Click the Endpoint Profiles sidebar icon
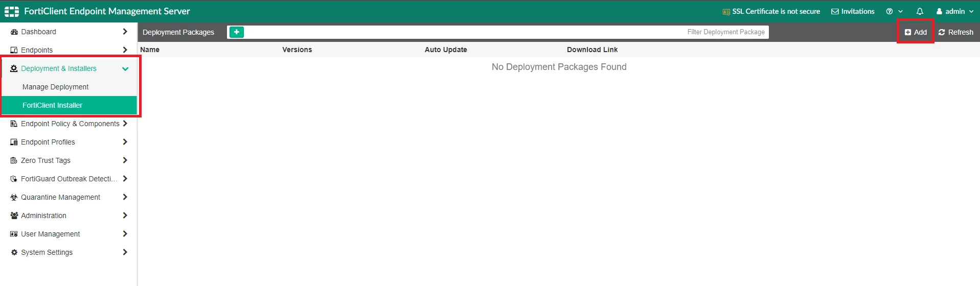980x286 pixels. coord(14,142)
